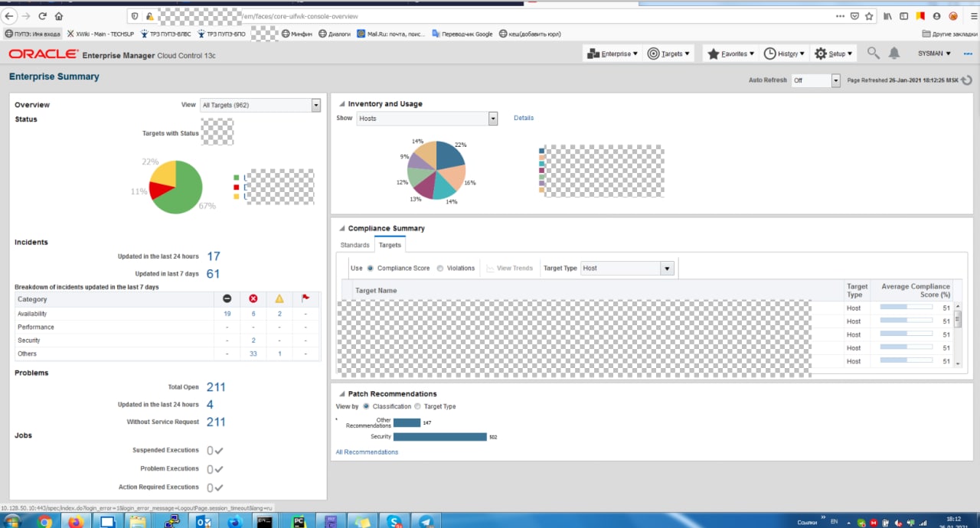Select the Violations radio button

click(x=440, y=269)
